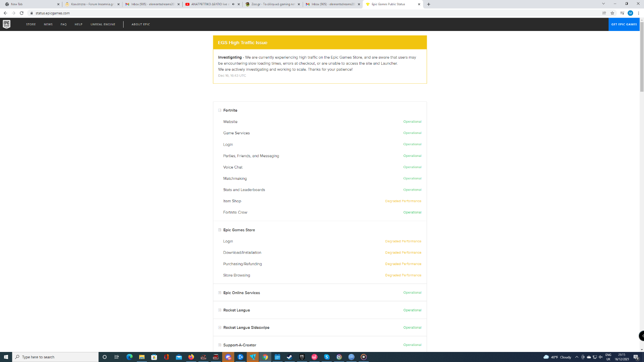Open the tab search chevron in Chrome
This screenshot has height=362, width=644.
(x=603, y=4)
